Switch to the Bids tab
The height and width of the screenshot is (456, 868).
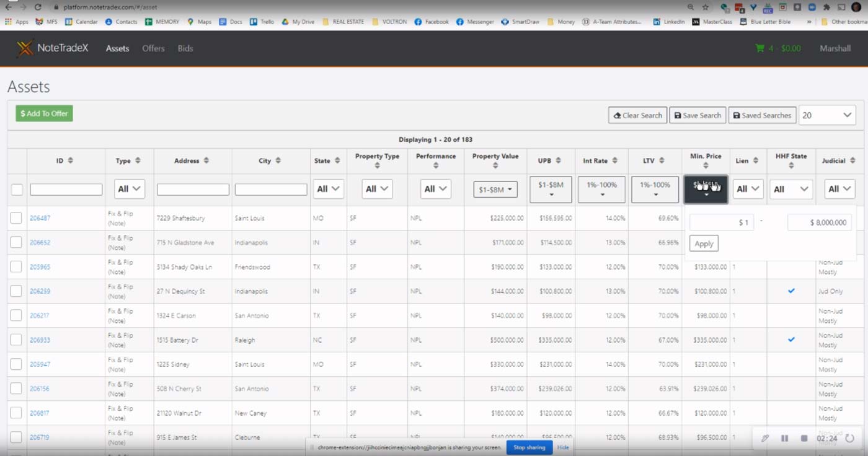[x=185, y=48]
